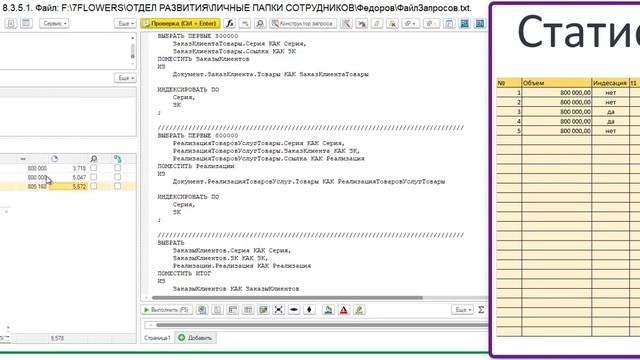The image size is (640, 360).
Task: Click the 'ПОМЕСТИТЬ Реализации' line in query text
Action: (196, 166)
